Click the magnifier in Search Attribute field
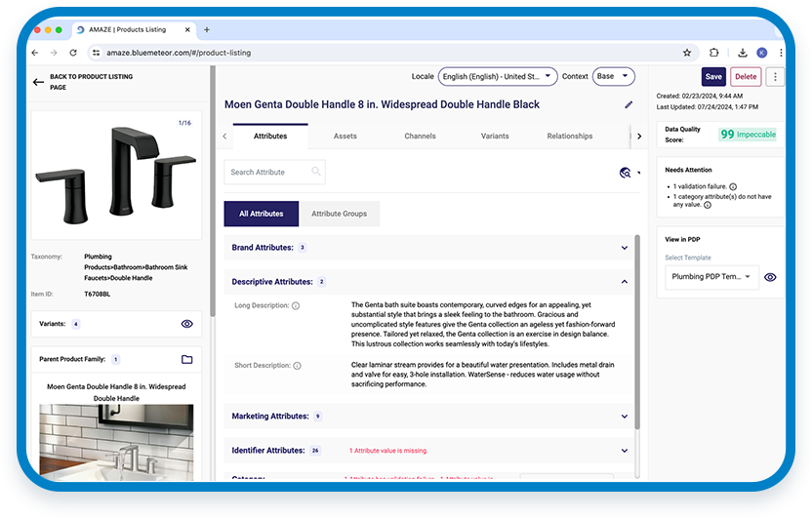 (x=316, y=172)
